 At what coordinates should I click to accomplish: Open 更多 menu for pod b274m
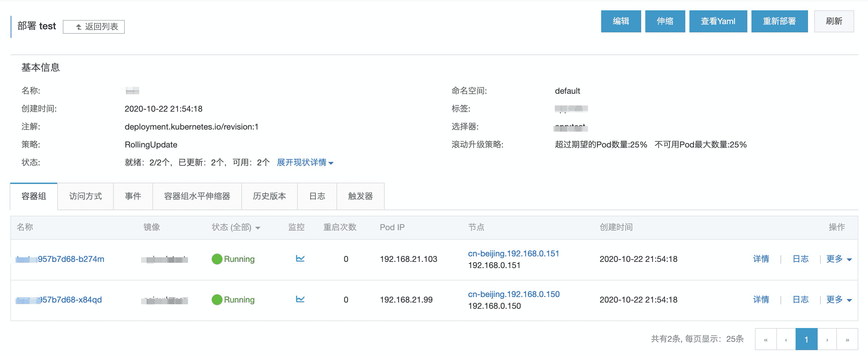[839, 259]
